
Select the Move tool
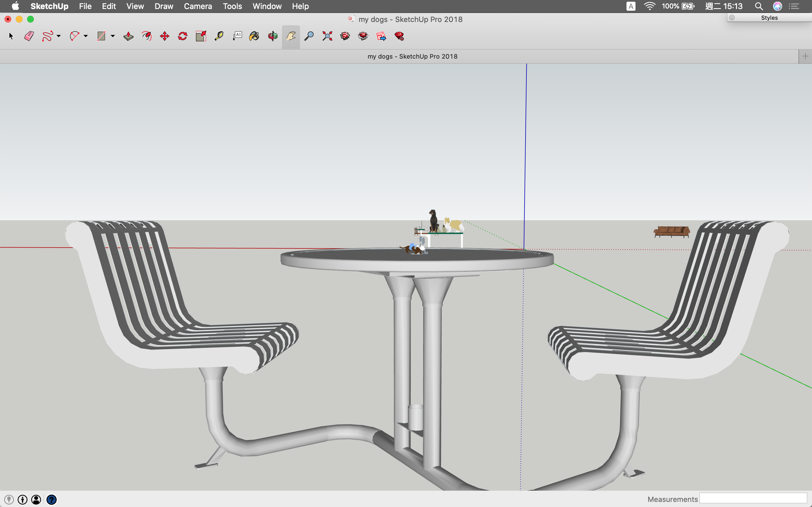pyautogui.click(x=164, y=36)
